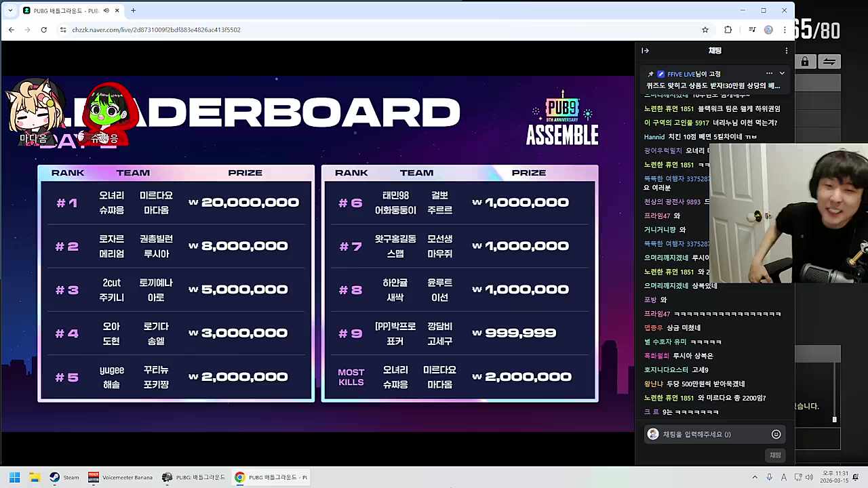Image resolution: width=868 pixels, height=488 pixels.
Task: Expand the pinned FFIVE LIVE message chevron
Action: 781,74
